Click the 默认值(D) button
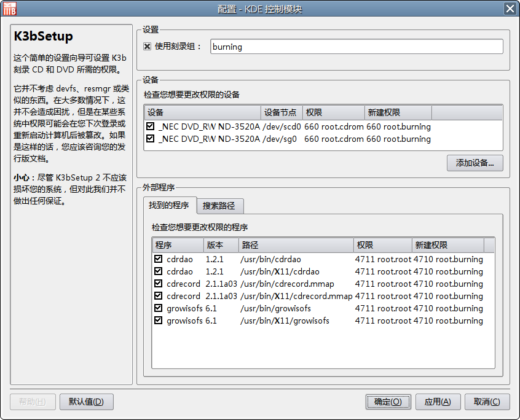This screenshot has height=420, width=520. 86,402
